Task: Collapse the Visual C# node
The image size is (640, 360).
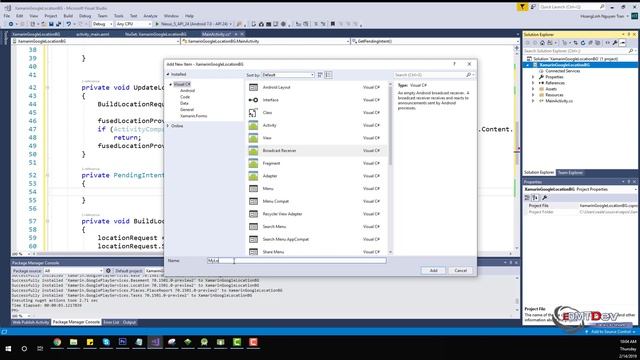Action: (x=171, y=84)
